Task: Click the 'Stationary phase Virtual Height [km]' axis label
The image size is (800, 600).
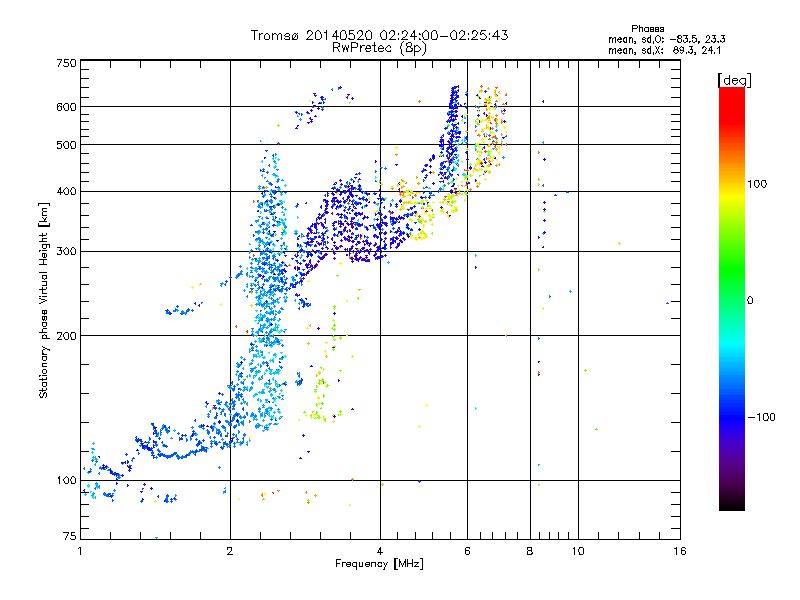Action: 44,300
